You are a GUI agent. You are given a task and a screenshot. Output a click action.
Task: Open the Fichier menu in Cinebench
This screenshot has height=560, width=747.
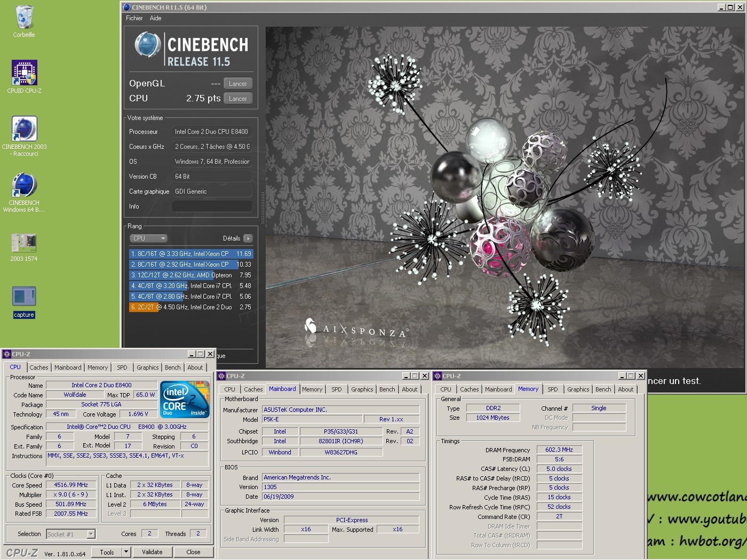pyautogui.click(x=134, y=18)
